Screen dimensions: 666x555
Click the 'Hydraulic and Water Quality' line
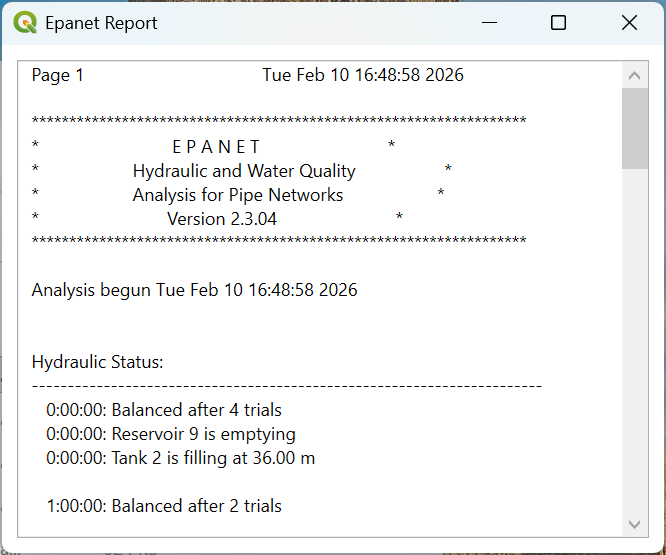pos(244,171)
